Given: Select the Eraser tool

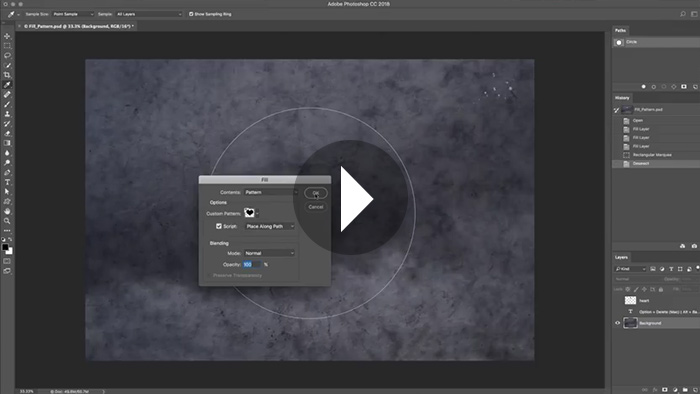Looking at the screenshot, I should [7, 133].
